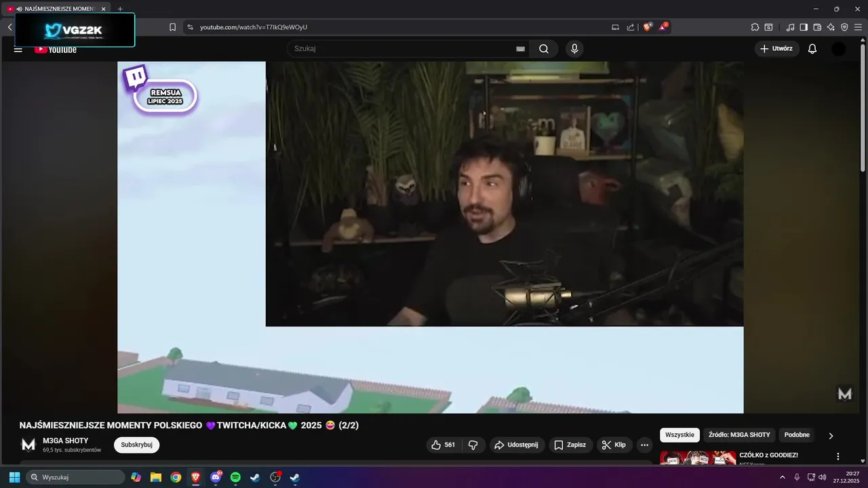
Task: Open YouTube notifications bell
Action: click(x=812, y=49)
